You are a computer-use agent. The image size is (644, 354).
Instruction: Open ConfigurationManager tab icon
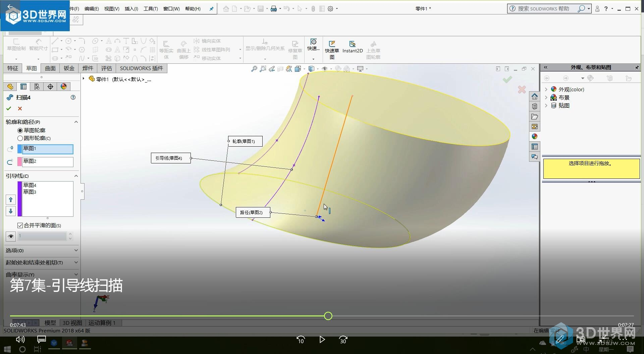[37, 87]
